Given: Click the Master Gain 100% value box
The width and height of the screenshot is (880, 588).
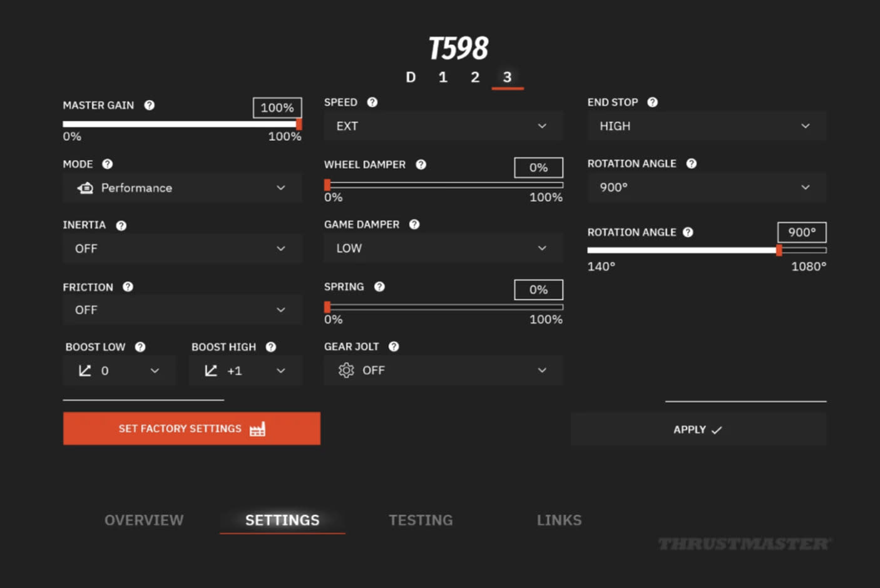Looking at the screenshot, I should (277, 108).
